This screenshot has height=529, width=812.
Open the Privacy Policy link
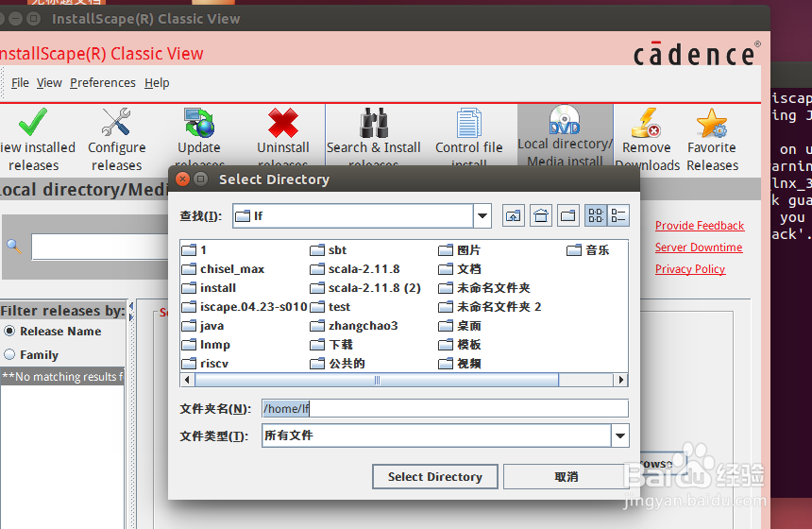690,269
